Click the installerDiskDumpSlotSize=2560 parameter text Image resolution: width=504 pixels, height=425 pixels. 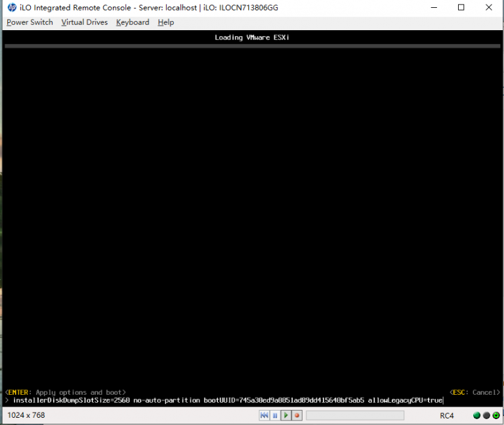(72, 400)
